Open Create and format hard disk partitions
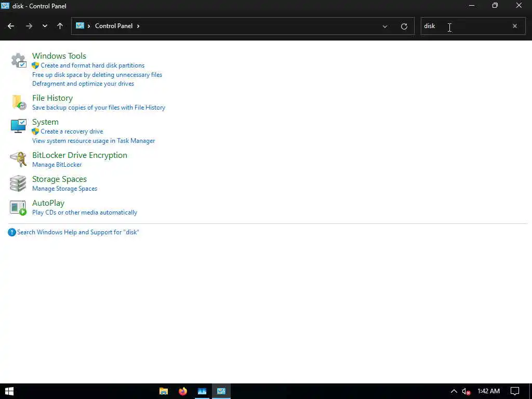 pos(92,65)
